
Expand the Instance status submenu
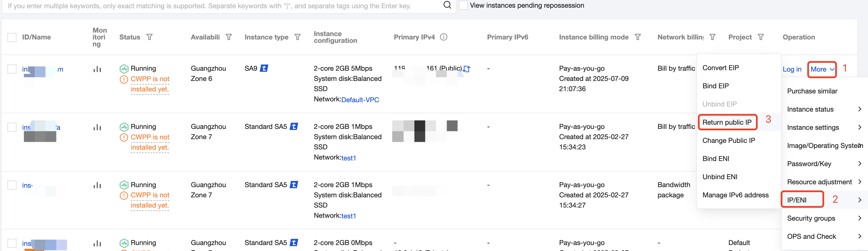click(x=824, y=109)
